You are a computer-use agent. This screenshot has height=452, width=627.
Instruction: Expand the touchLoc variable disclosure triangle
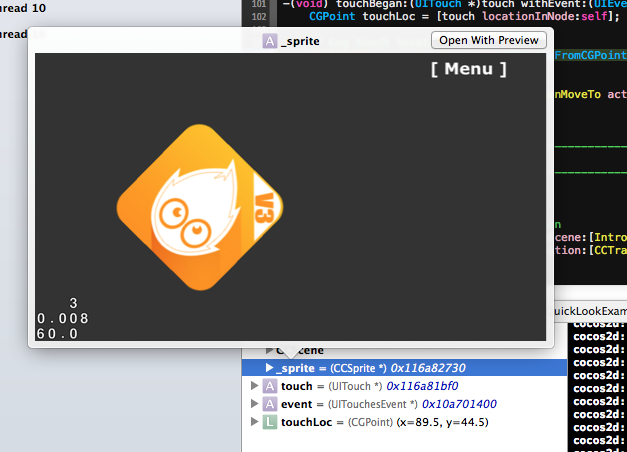[x=254, y=422]
